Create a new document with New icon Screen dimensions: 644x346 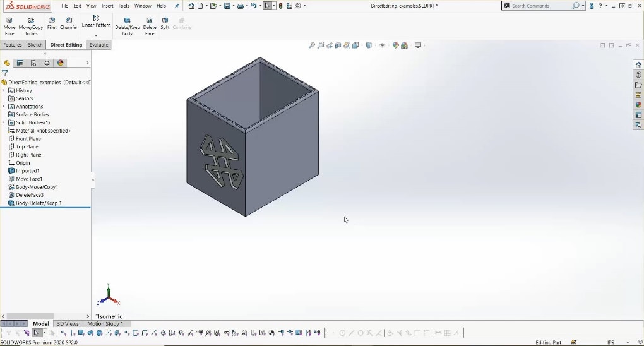pos(200,6)
